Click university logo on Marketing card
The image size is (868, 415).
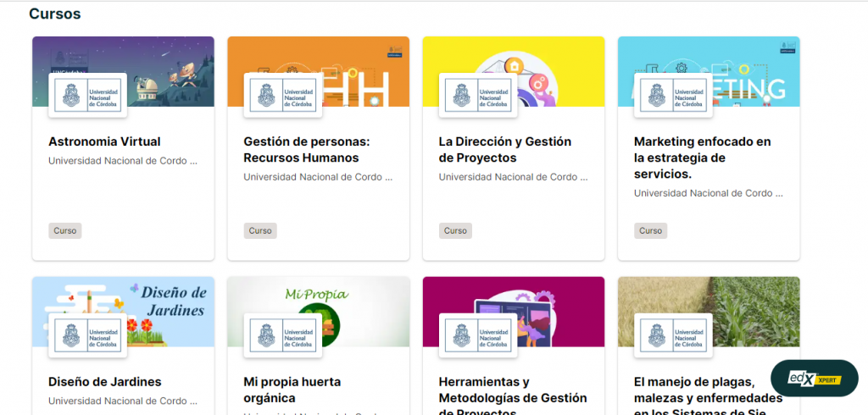point(673,95)
